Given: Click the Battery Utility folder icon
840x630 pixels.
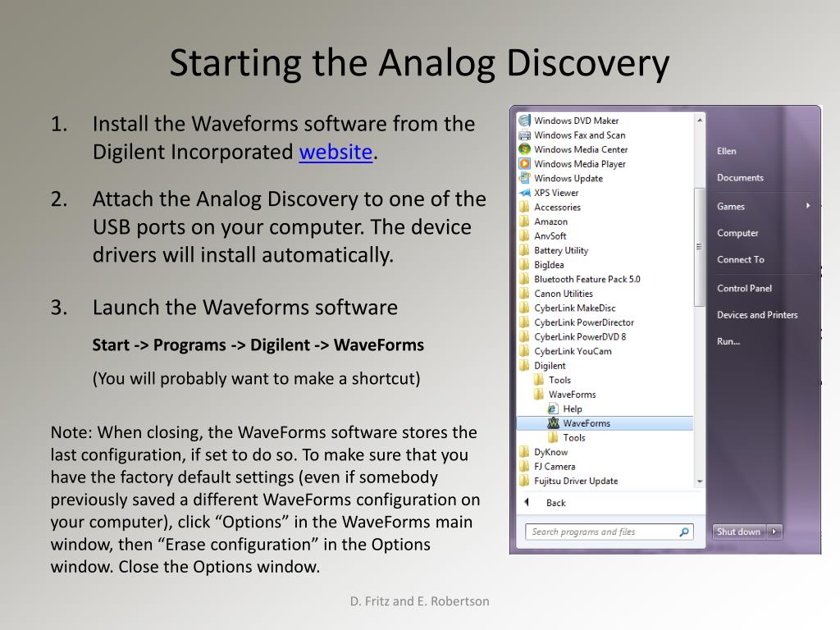Looking at the screenshot, I should [x=524, y=250].
